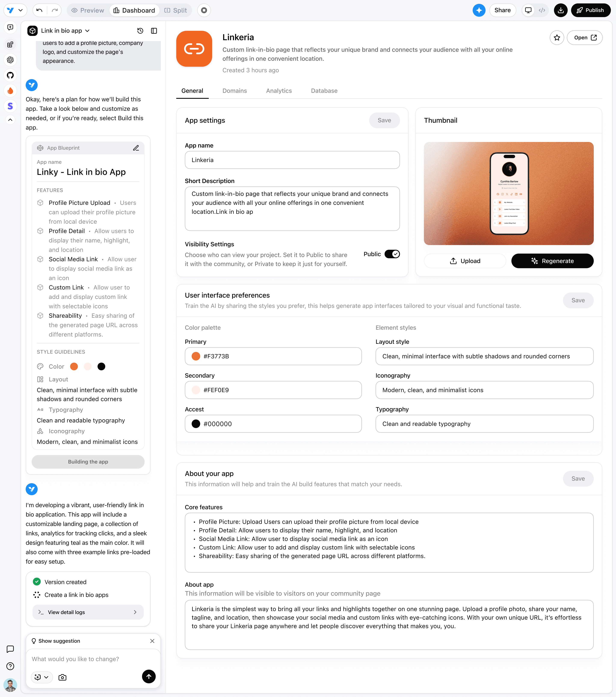Edit App Blueprint pencil icon
616x697 pixels.
pyautogui.click(x=136, y=148)
